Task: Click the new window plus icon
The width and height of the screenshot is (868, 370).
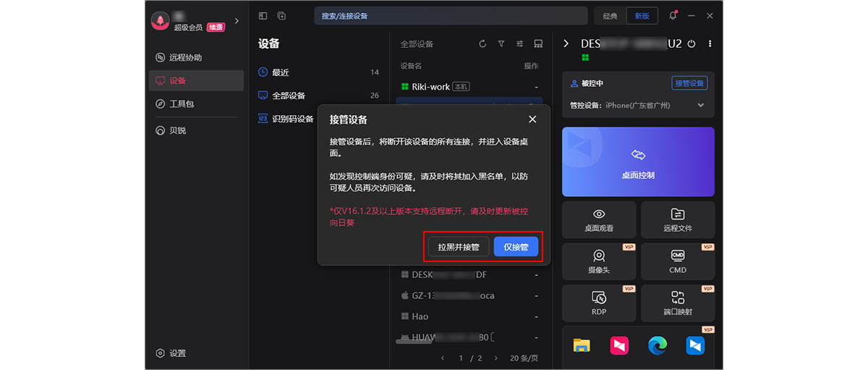Action: (281, 16)
